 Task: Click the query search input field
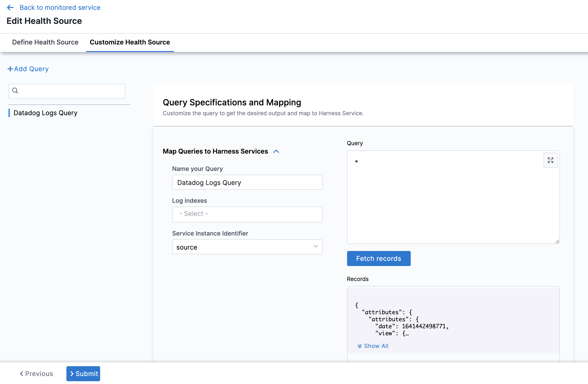(x=70, y=91)
